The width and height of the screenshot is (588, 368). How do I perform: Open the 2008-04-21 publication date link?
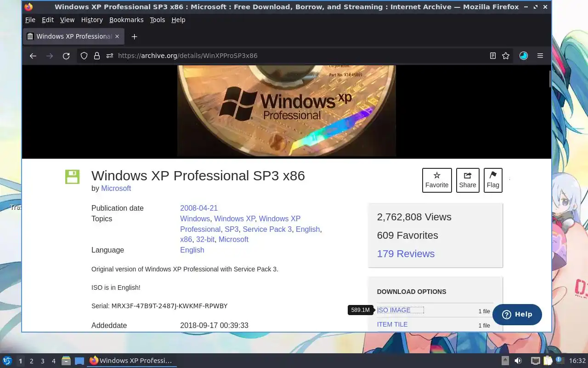(199, 208)
